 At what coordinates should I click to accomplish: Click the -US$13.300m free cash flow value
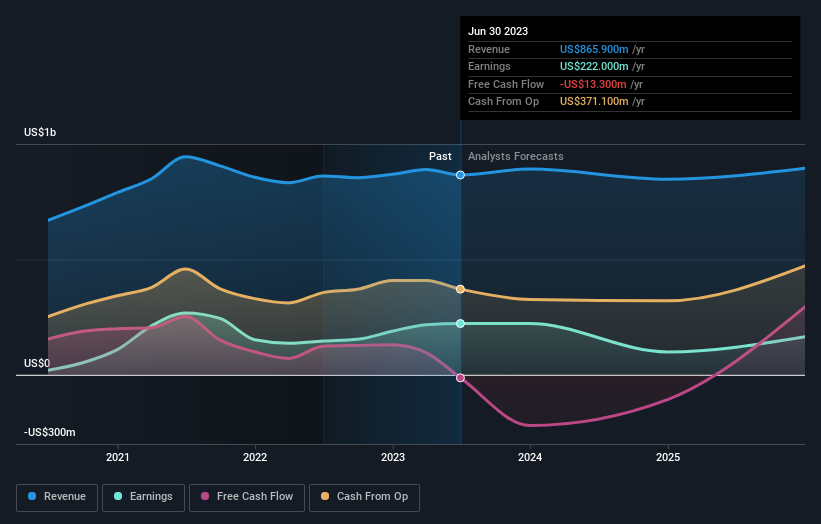click(x=593, y=84)
